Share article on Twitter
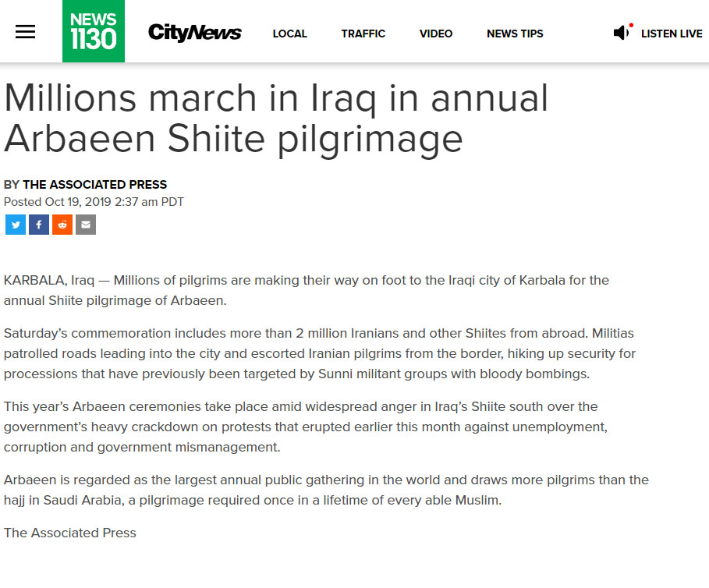709x588 pixels. point(16,225)
